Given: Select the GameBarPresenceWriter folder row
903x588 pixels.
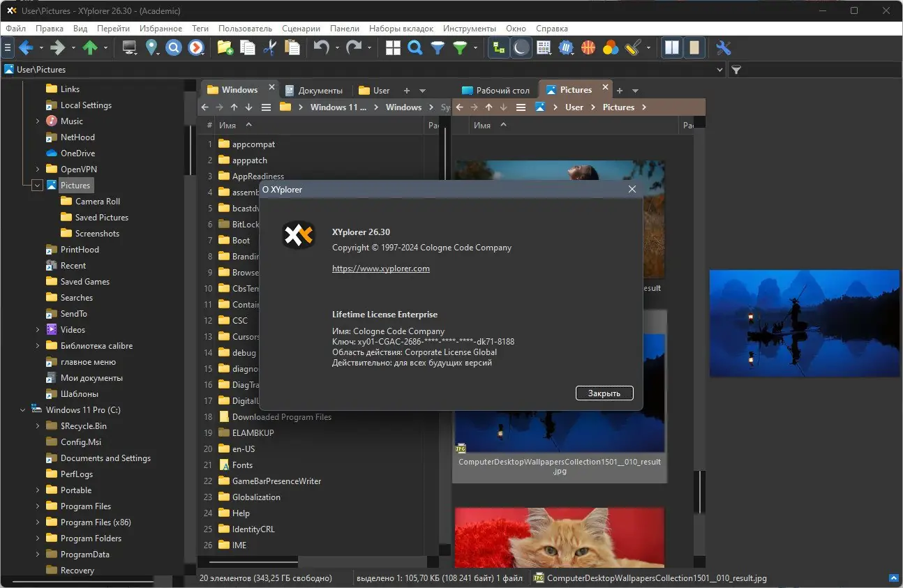Looking at the screenshot, I should click(276, 481).
